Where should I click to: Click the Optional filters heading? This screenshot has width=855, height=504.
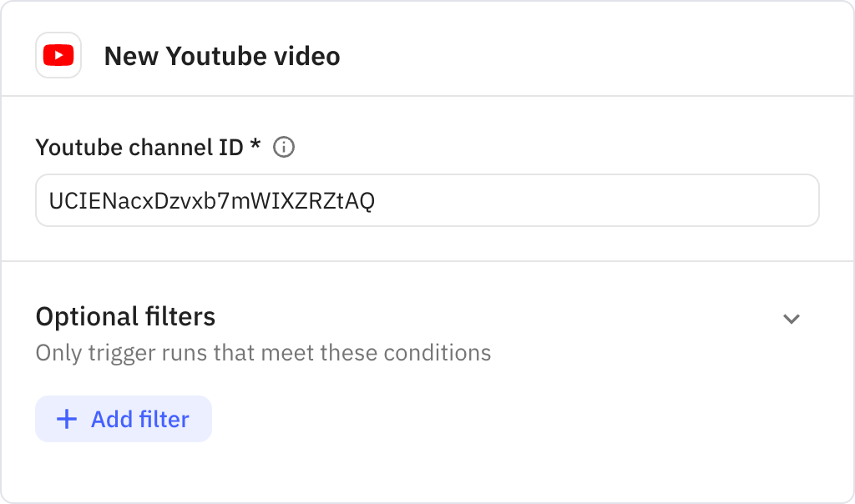tap(124, 317)
